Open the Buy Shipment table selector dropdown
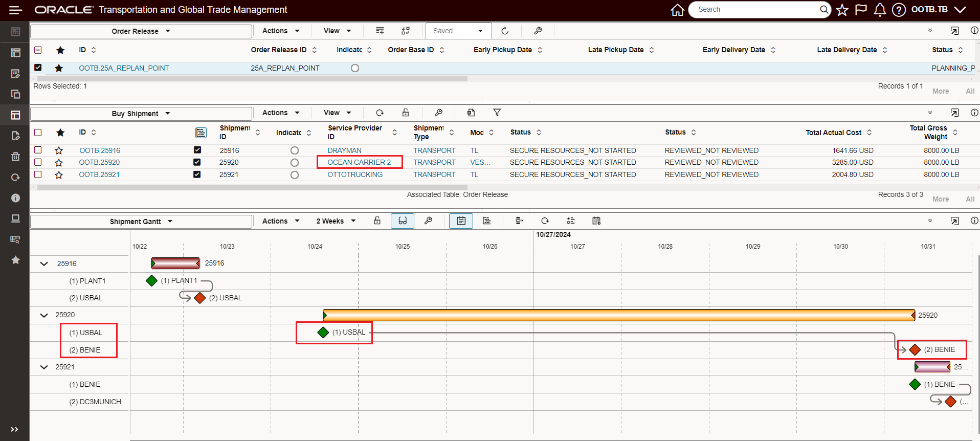 (141, 114)
